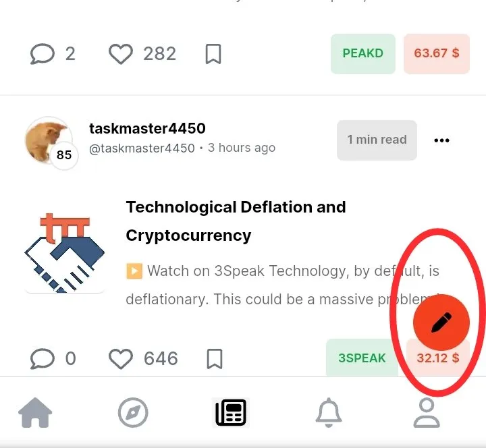Like the post with 282 likes
The height and width of the screenshot is (448, 486).
[121, 54]
